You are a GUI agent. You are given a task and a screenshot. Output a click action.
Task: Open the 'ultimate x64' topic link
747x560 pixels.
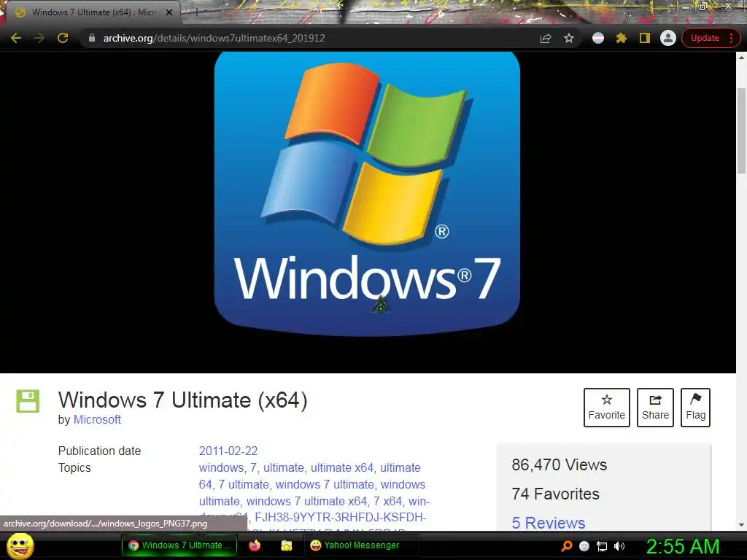point(342,467)
